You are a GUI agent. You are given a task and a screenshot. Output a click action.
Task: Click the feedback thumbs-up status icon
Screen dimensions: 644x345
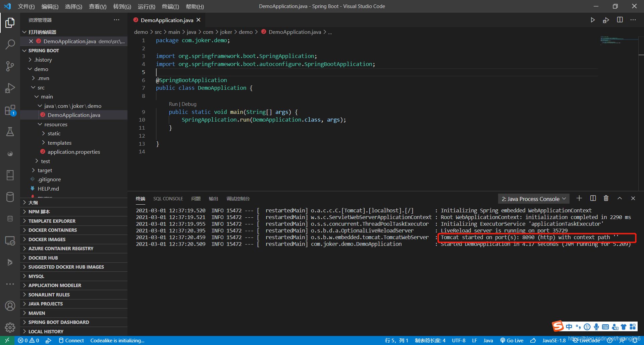(x=533, y=340)
